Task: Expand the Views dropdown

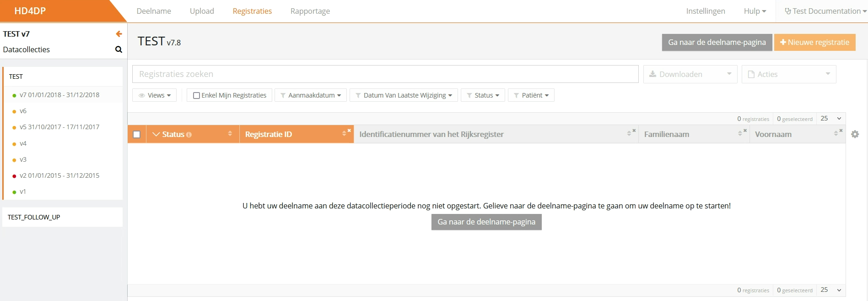Action: [155, 95]
